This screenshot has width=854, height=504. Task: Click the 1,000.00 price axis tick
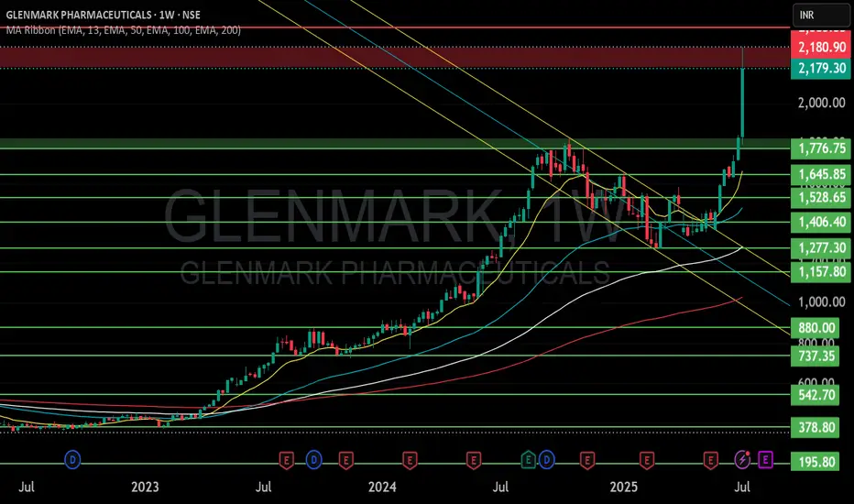pos(821,301)
